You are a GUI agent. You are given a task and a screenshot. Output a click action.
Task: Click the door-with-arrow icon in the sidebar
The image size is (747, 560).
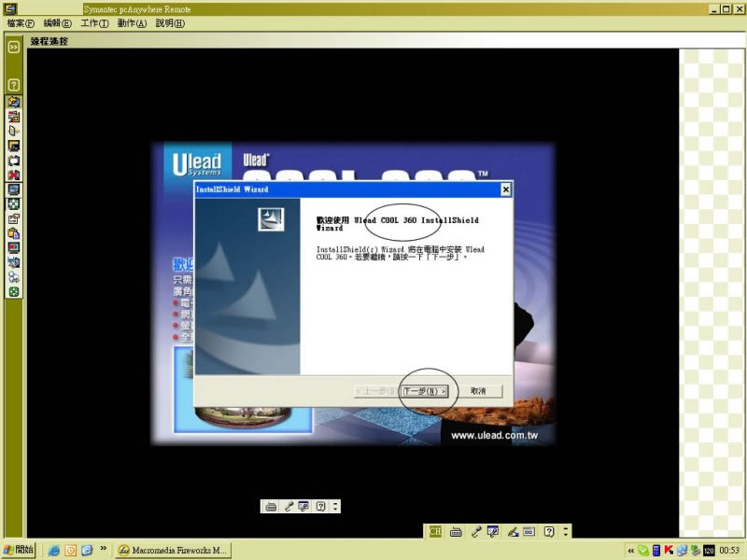pyautogui.click(x=14, y=131)
